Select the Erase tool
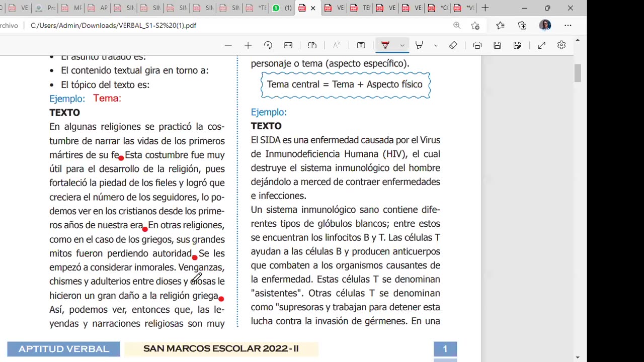The height and width of the screenshot is (362, 644). pyautogui.click(x=453, y=45)
